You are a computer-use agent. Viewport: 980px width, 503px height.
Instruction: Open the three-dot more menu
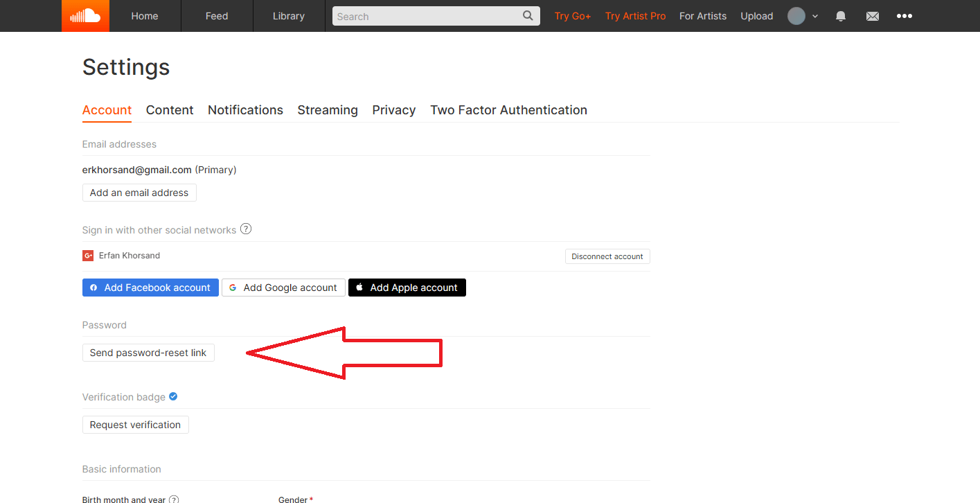905,16
